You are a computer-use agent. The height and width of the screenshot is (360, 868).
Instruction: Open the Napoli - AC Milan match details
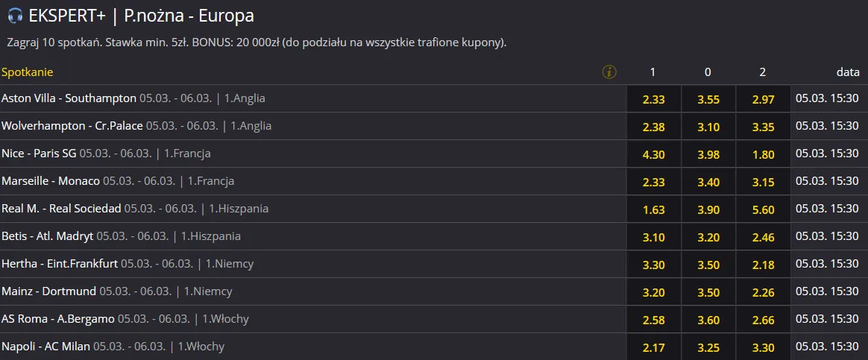pyautogui.click(x=45, y=347)
